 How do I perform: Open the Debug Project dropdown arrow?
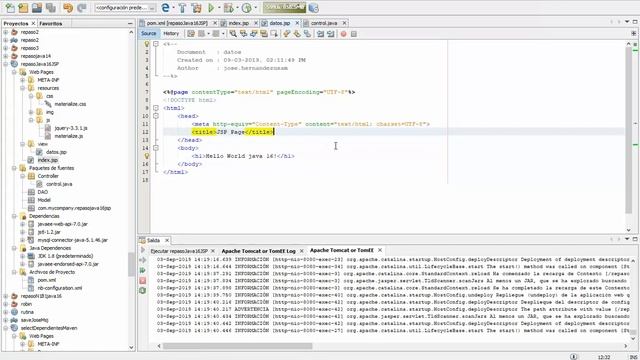pyautogui.click(x=237, y=8)
